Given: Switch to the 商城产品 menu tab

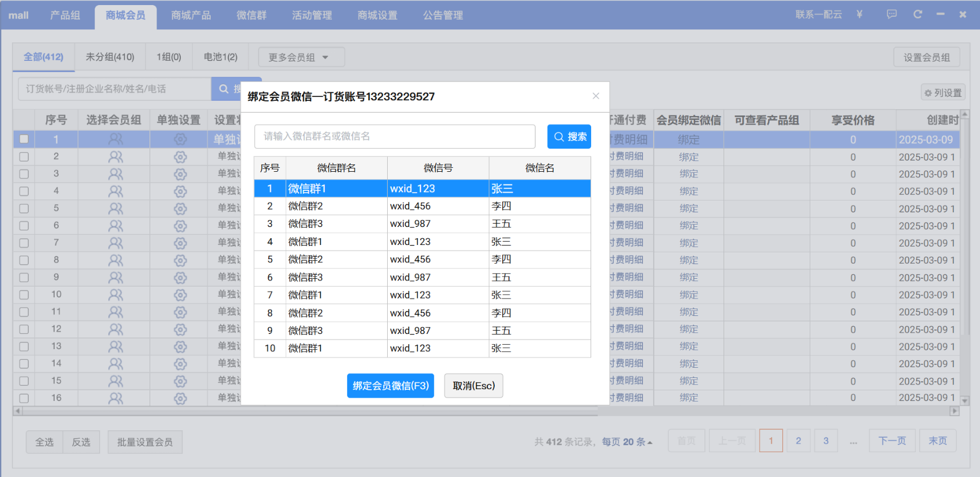Looking at the screenshot, I should (x=191, y=15).
